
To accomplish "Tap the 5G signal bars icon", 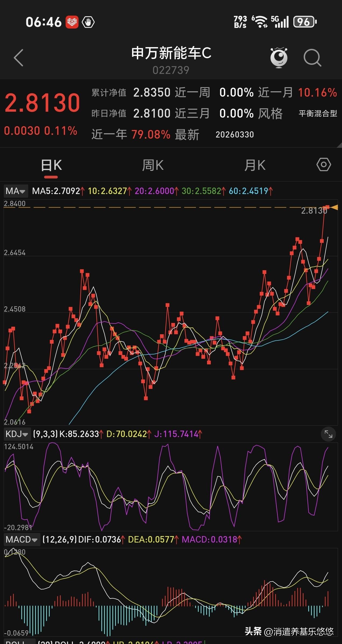I will point(280,22).
